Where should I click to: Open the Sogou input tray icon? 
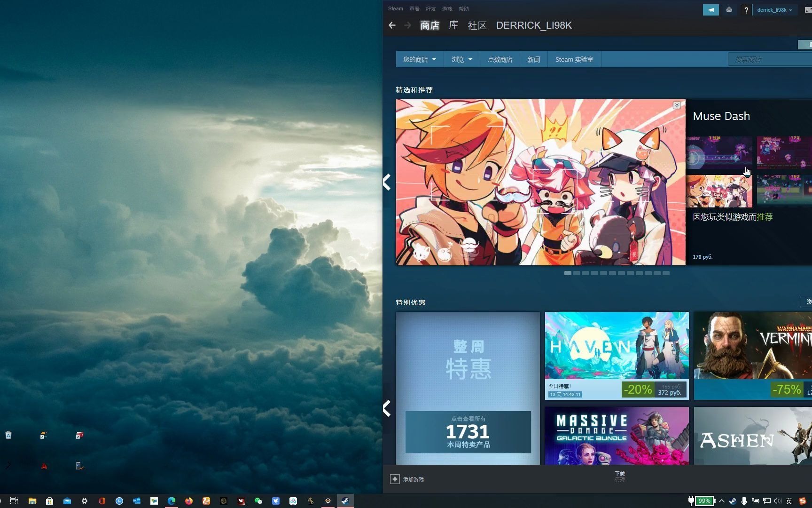[803, 501]
